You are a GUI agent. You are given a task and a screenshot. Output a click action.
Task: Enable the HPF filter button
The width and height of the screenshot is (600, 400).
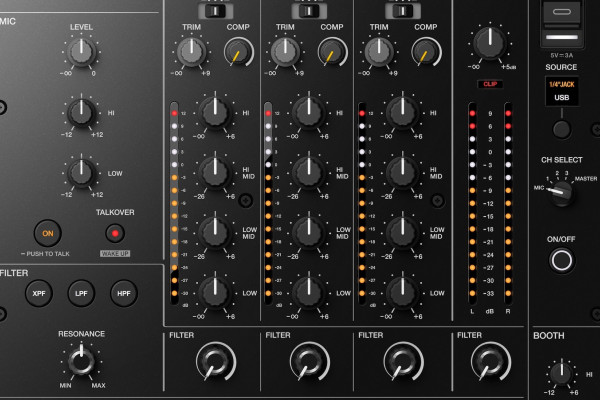coord(124,294)
